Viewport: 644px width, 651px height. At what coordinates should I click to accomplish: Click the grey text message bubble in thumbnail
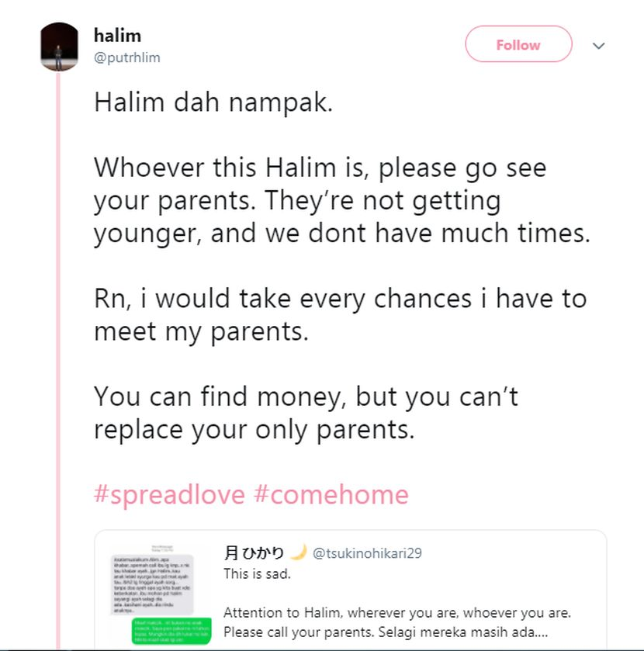tap(152, 584)
